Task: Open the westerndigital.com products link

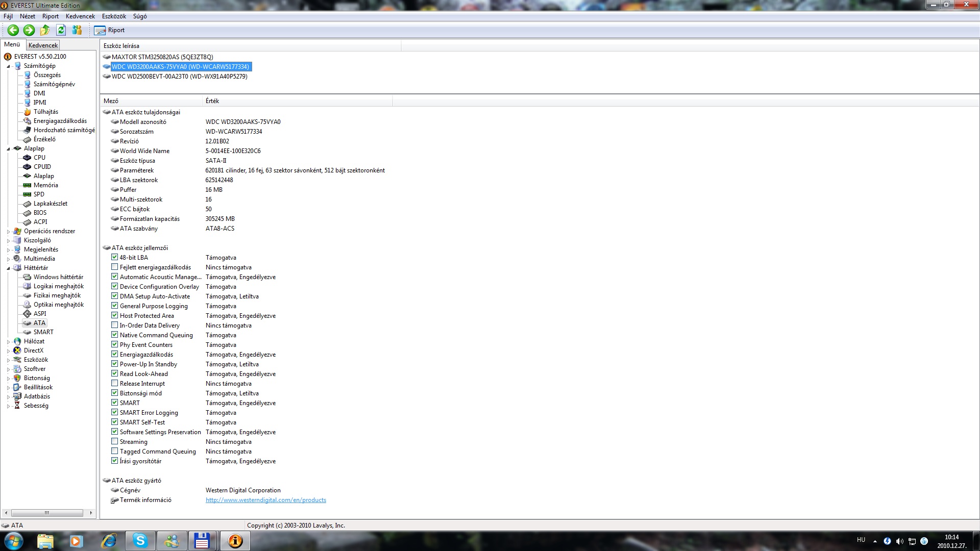Action: [266, 500]
